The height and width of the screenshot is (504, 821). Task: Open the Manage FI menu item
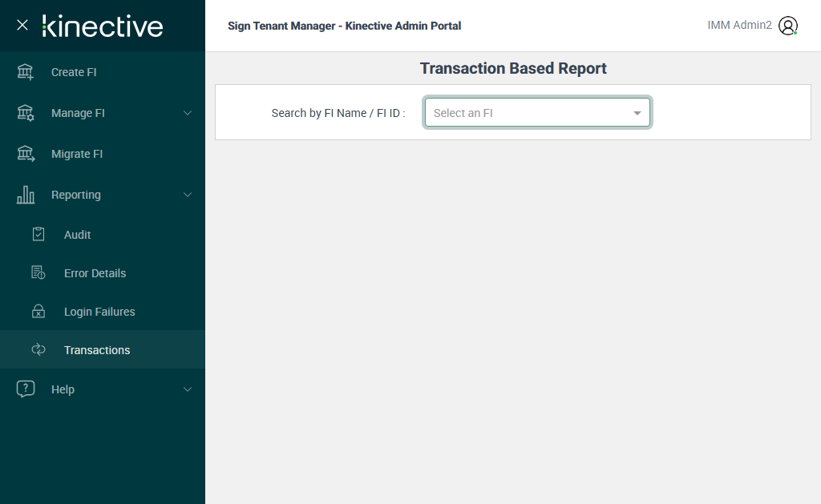point(78,113)
